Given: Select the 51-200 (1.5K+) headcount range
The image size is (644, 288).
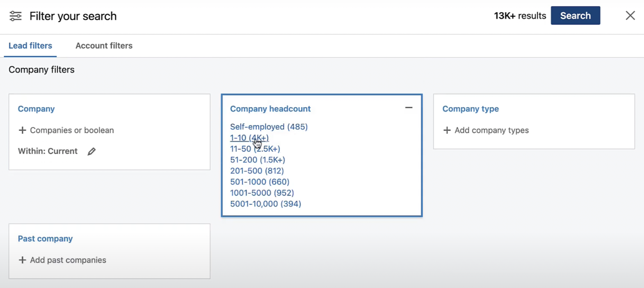Looking at the screenshot, I should coord(257,160).
